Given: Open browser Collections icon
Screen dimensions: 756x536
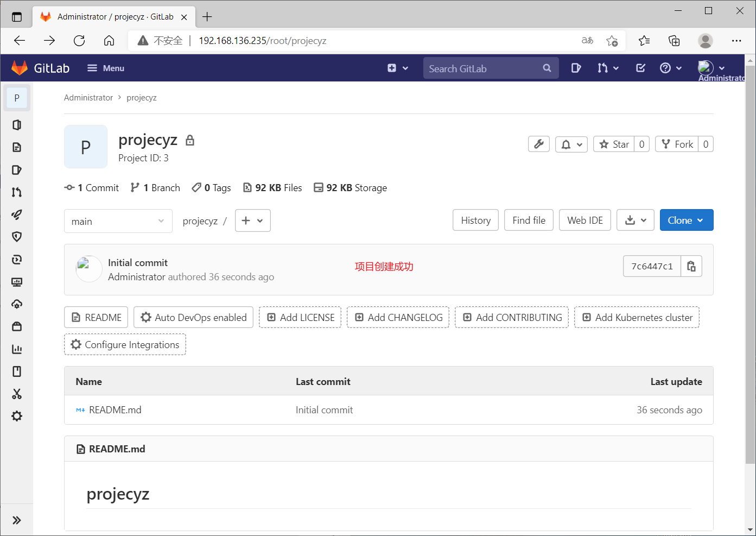Looking at the screenshot, I should pos(674,41).
